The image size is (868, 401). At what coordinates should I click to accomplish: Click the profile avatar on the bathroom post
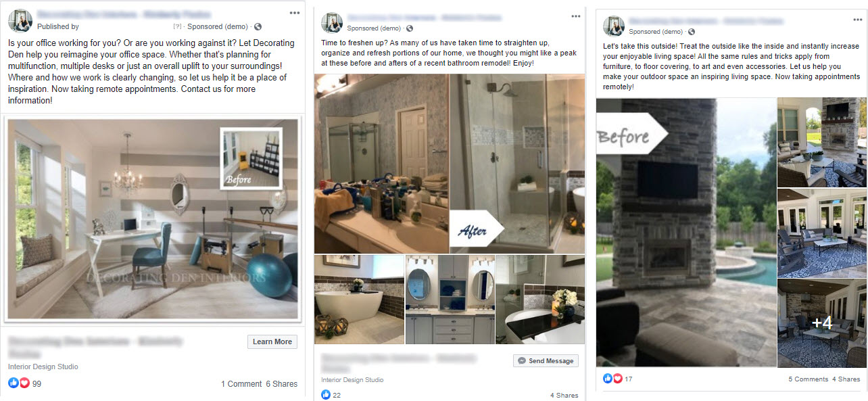331,23
